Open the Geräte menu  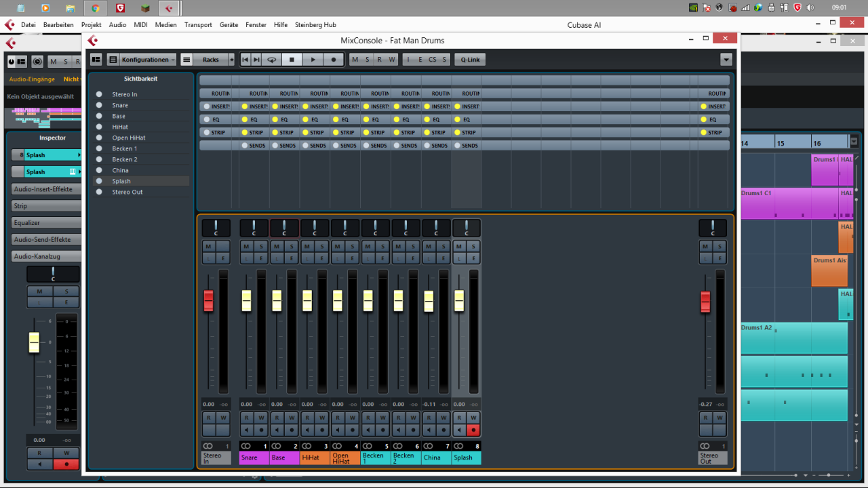[229, 25]
